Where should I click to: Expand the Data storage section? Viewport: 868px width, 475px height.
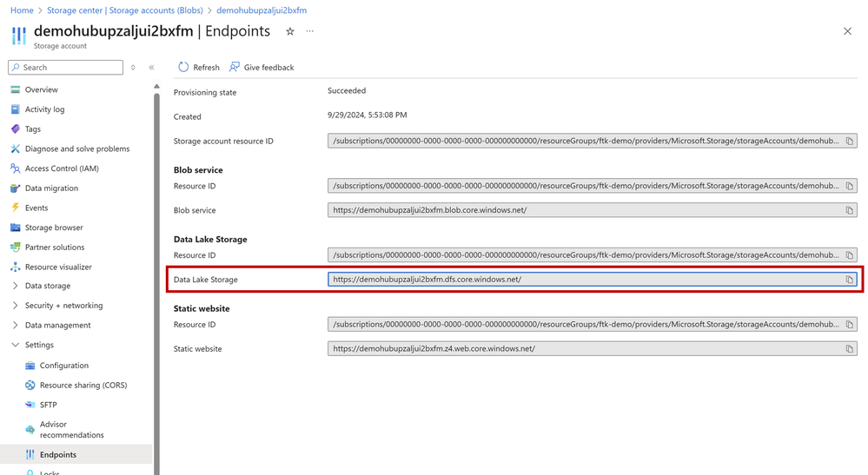15,286
